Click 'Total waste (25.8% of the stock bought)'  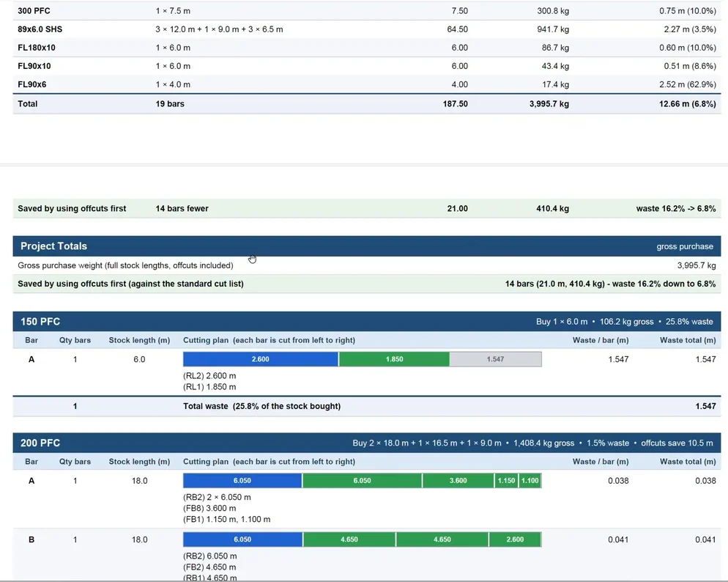[x=262, y=406]
